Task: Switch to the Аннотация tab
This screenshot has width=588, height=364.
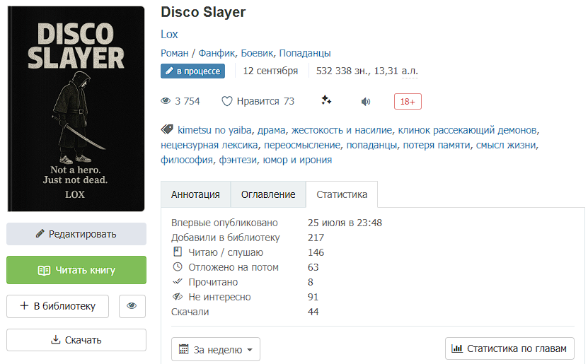Action: [x=195, y=194]
